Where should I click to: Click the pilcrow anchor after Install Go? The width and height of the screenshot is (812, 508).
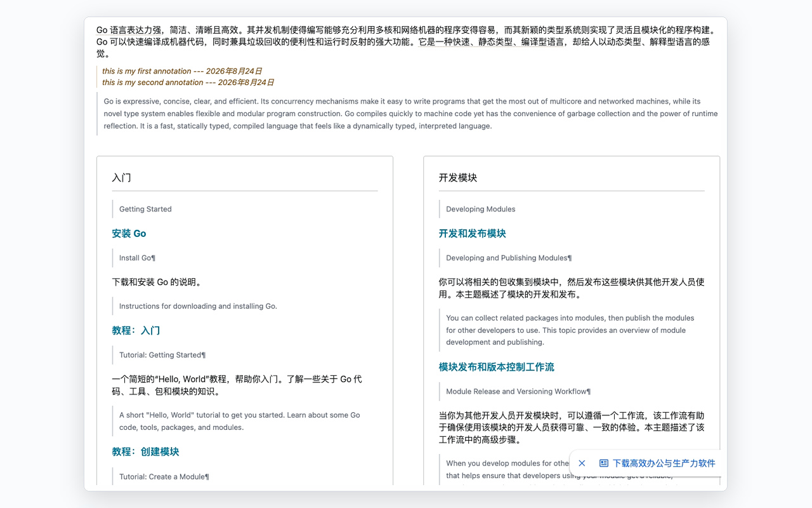tap(154, 258)
